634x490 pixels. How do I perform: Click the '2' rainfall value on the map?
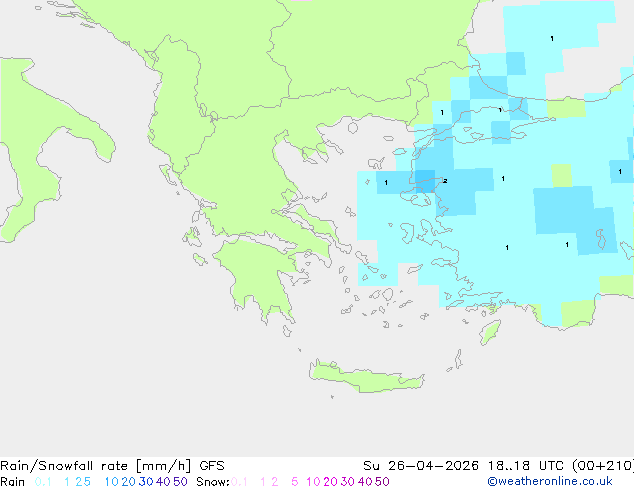[x=445, y=181]
